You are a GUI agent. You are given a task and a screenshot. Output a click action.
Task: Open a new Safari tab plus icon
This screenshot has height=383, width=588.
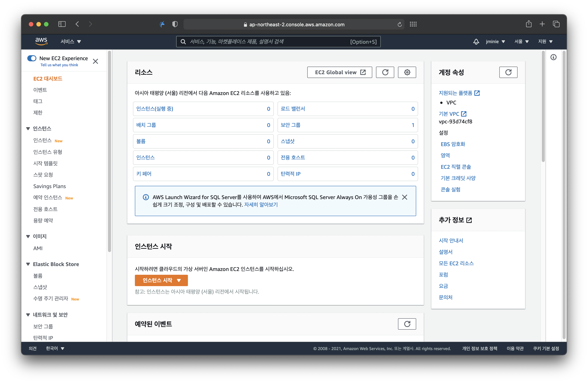[x=542, y=24]
